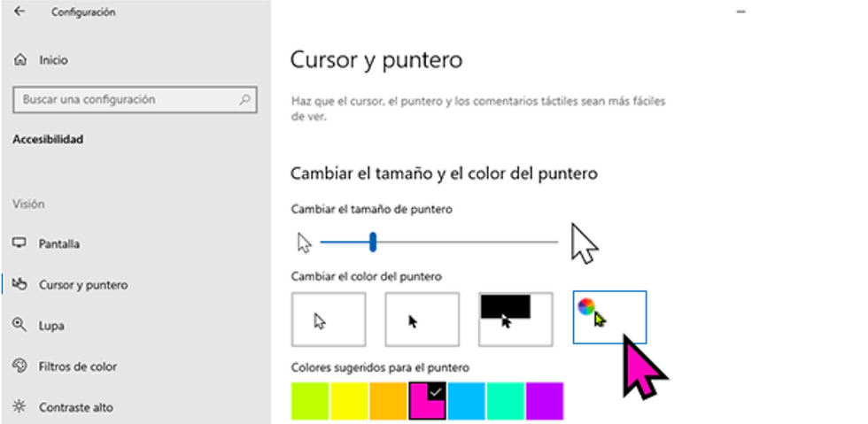The height and width of the screenshot is (424, 868).
Task: Pick the purple suggested pointer color
Action: (545, 401)
